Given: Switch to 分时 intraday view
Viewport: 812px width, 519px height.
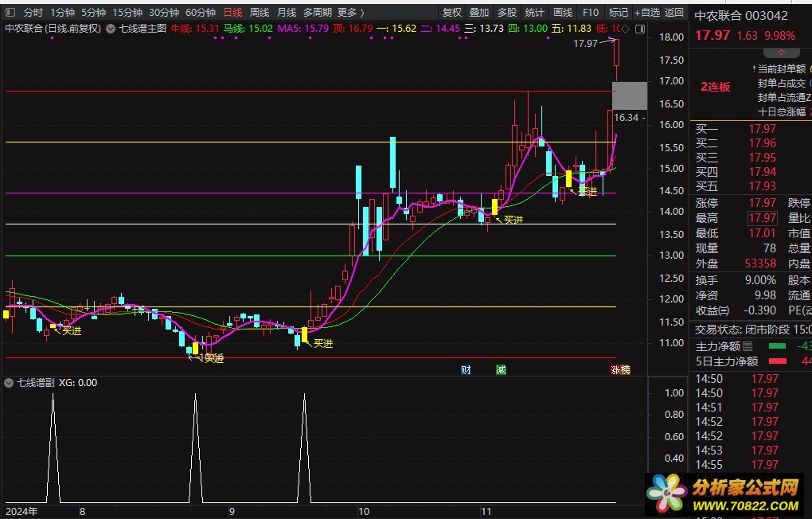Looking at the screenshot, I should (x=33, y=13).
